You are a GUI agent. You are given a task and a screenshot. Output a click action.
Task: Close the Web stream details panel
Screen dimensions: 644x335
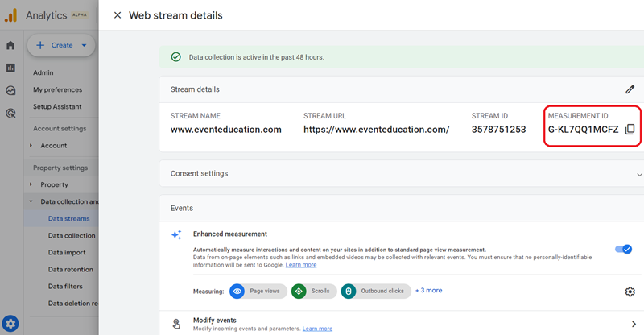coord(118,15)
